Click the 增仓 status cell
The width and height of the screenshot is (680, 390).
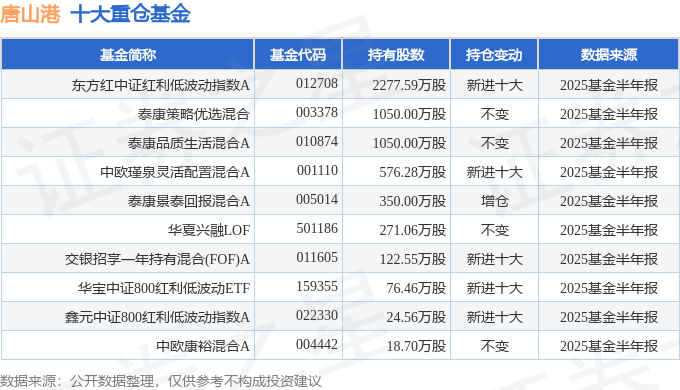click(494, 201)
